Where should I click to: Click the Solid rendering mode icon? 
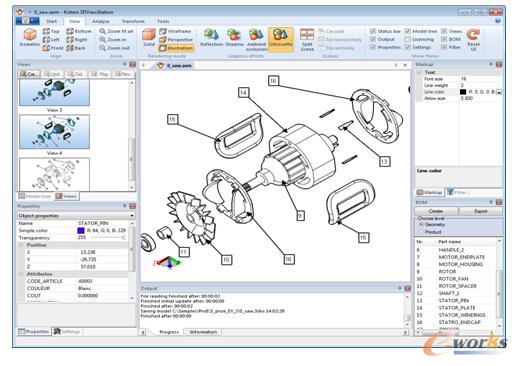(x=149, y=35)
